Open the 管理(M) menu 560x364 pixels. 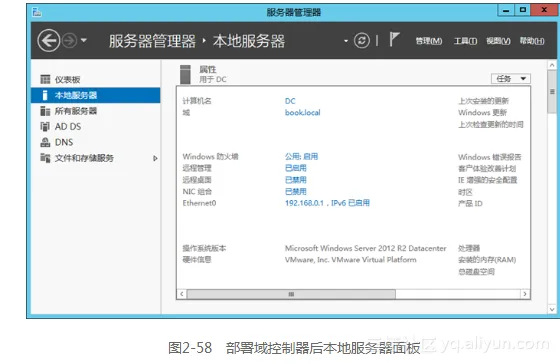[x=429, y=41]
